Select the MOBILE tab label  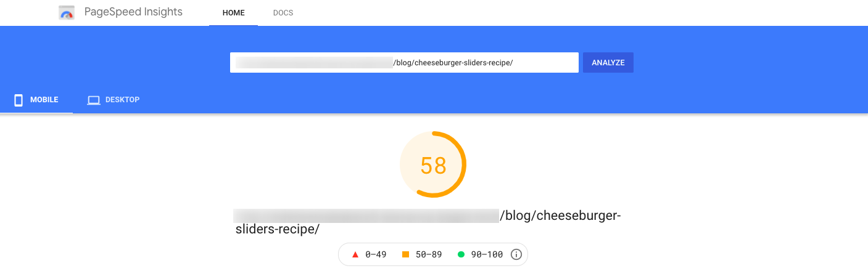(44, 100)
